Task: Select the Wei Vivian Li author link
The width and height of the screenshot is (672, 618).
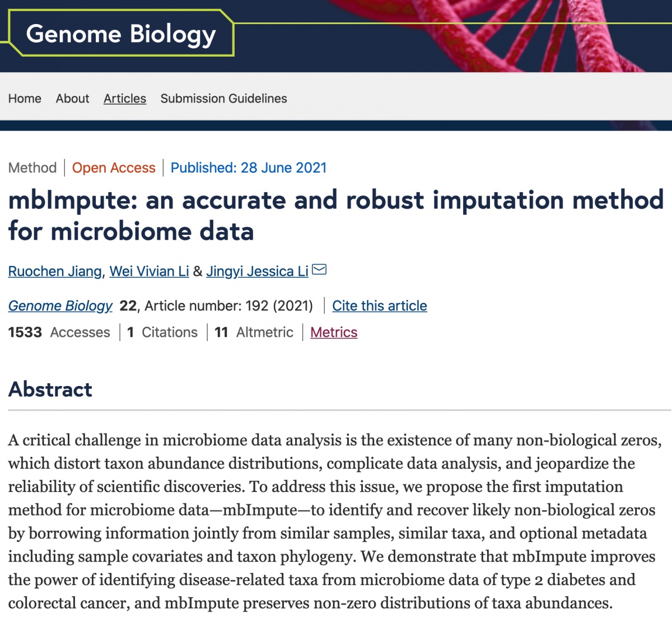Action: [149, 271]
